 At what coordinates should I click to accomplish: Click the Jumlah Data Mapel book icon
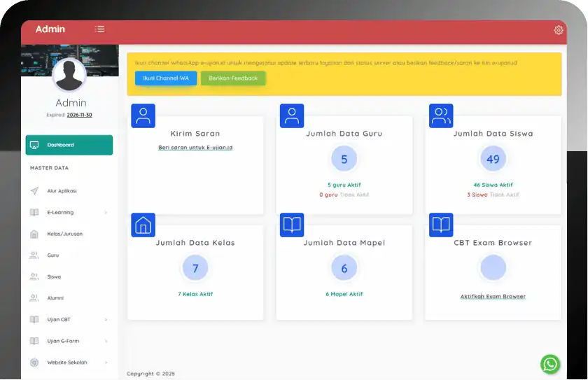292,225
